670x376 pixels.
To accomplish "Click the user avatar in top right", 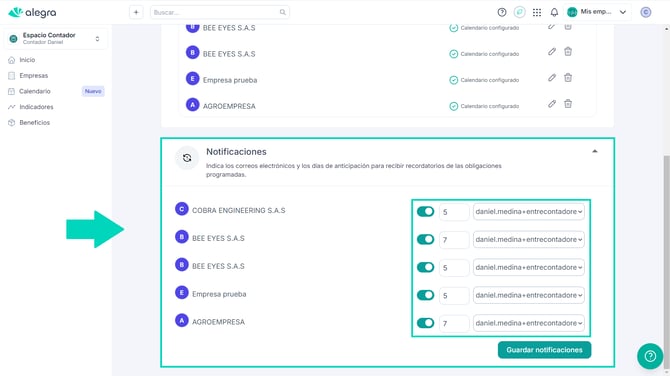I will click(646, 12).
